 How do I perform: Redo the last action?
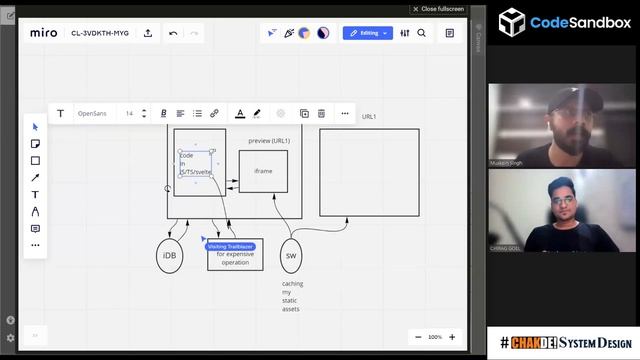(x=194, y=33)
